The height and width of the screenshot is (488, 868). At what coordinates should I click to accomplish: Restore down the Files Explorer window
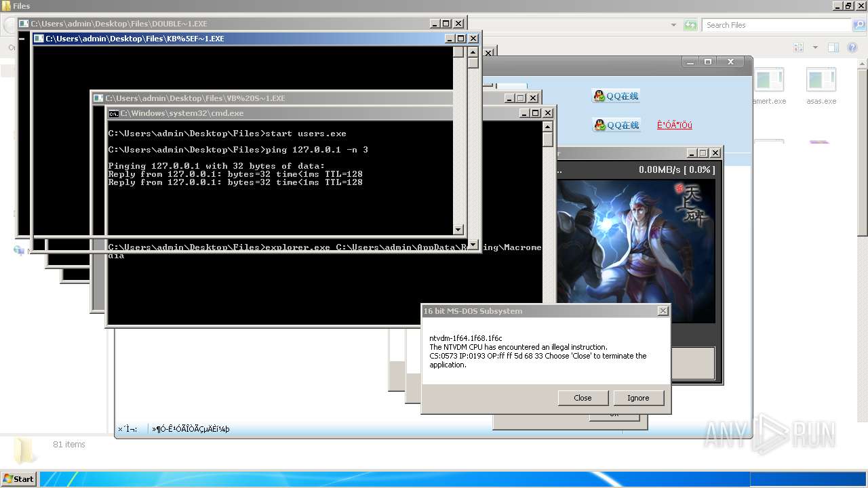pos(848,6)
